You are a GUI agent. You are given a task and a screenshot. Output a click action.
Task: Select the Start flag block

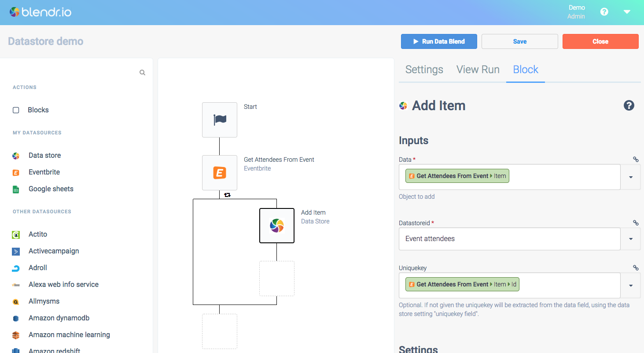(220, 120)
